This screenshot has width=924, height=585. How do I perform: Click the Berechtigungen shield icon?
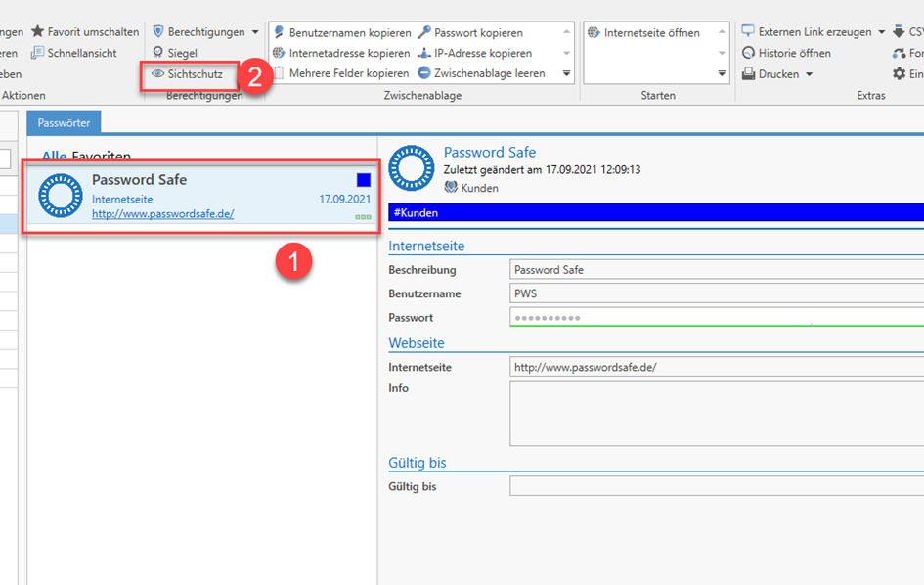pos(158,31)
